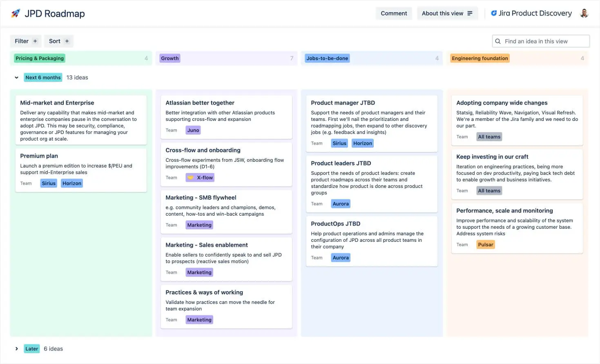Screen dimensions: 600x364
Task: Click Horizon tag on Product manager JTBD
Action: click(x=363, y=143)
